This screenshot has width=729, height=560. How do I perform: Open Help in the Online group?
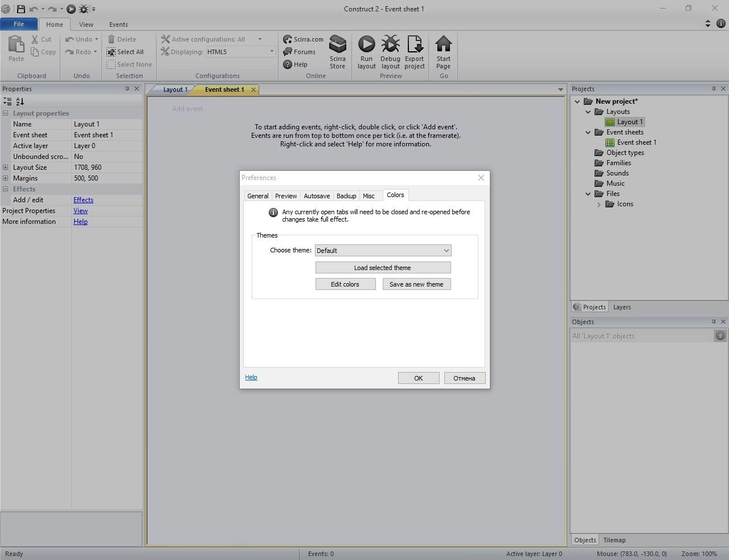[x=295, y=64]
